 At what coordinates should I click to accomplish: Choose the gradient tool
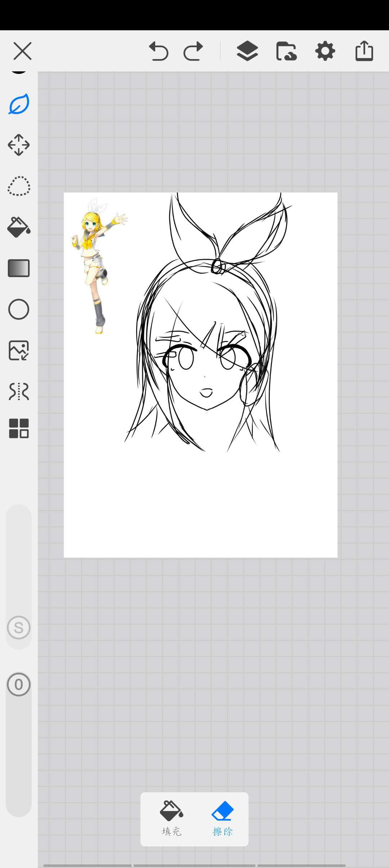[19, 268]
